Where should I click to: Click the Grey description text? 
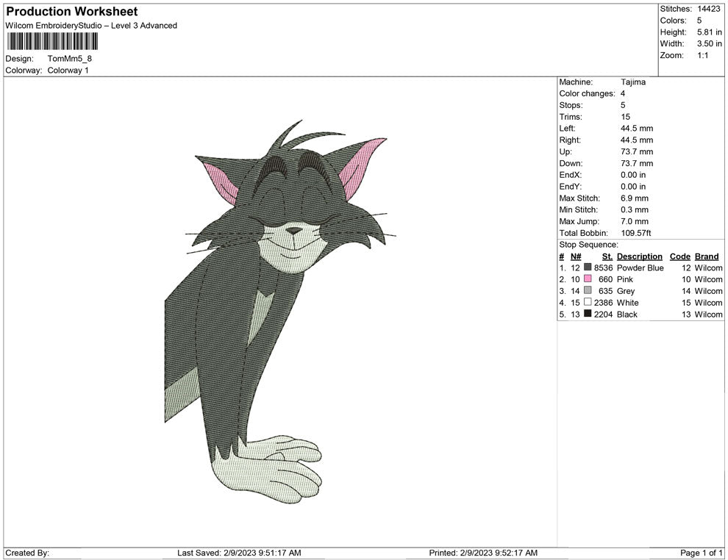(x=626, y=291)
